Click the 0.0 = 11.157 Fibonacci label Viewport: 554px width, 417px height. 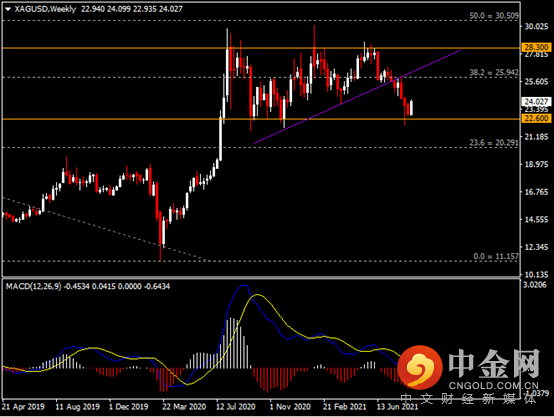(496, 256)
